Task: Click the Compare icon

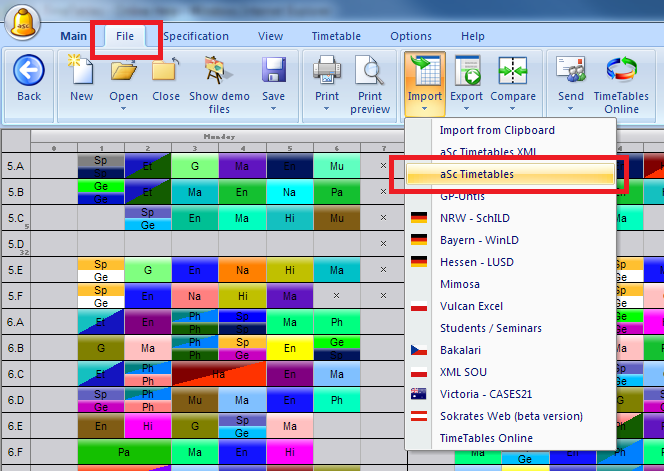Action: point(512,72)
